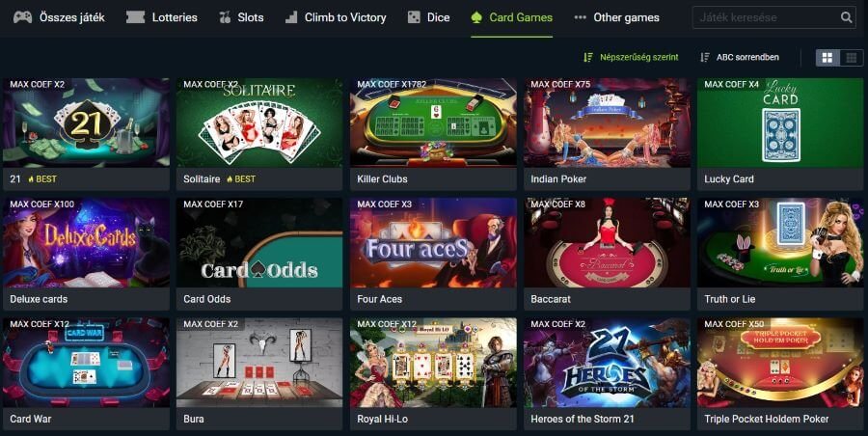Screen dimensions: 868x436
Task: Launch the Heroes of the Storm 21 thumbnail
Action: (x=607, y=363)
